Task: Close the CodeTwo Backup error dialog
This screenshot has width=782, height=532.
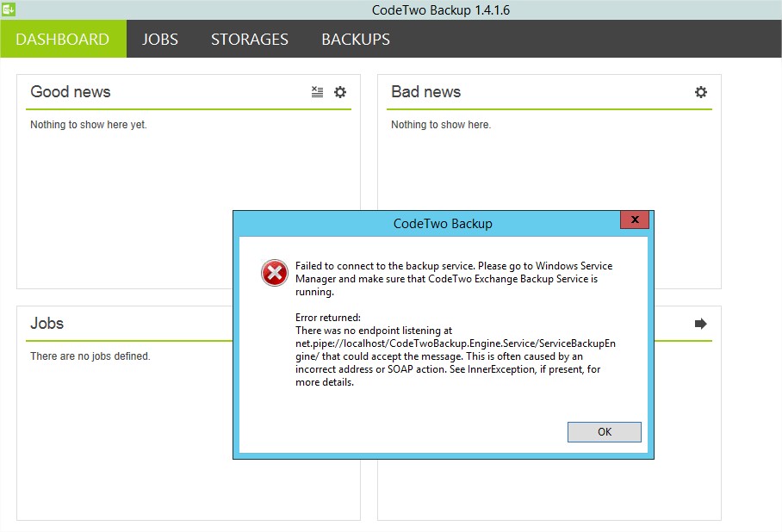Action: (x=635, y=220)
